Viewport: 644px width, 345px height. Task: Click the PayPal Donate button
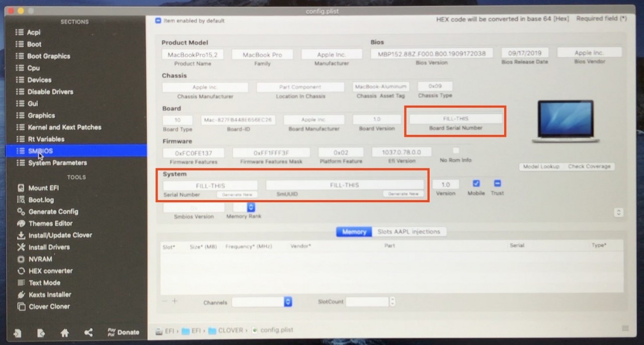pyautogui.click(x=123, y=332)
